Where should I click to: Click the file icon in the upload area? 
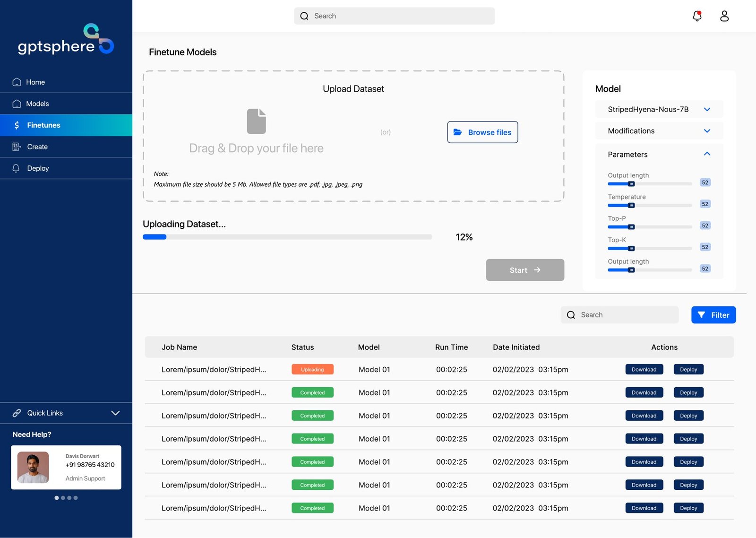tap(257, 121)
